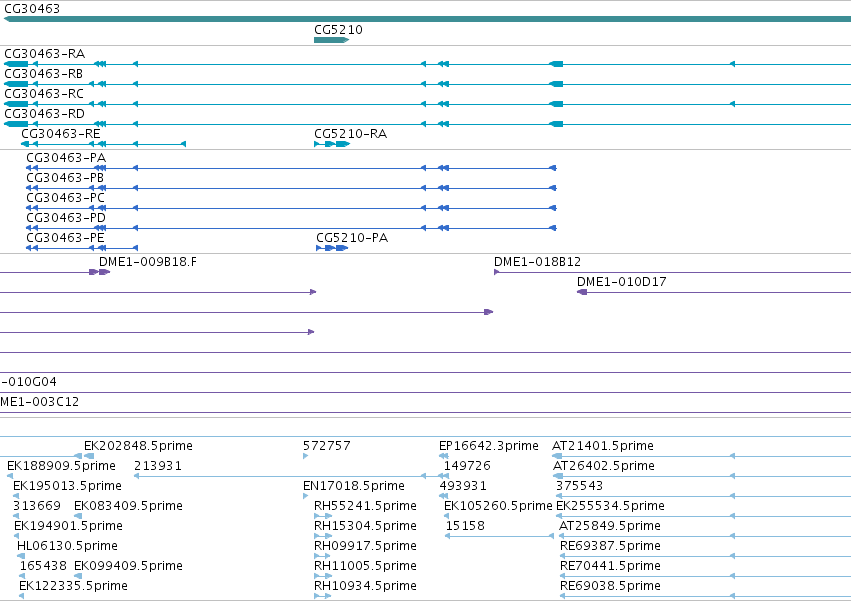Image resolution: width=851 pixels, height=601 pixels.
Task: Select the EN17018.5prime EST label
Action: coord(354,486)
